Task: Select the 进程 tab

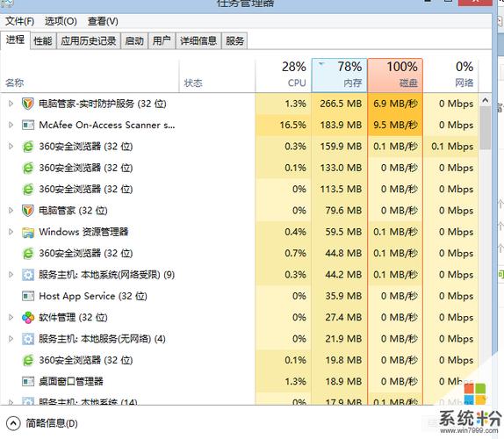Action: pos(15,40)
